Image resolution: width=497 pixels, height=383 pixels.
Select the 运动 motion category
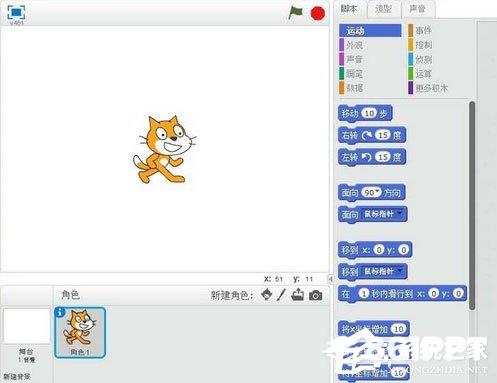tap(370, 31)
